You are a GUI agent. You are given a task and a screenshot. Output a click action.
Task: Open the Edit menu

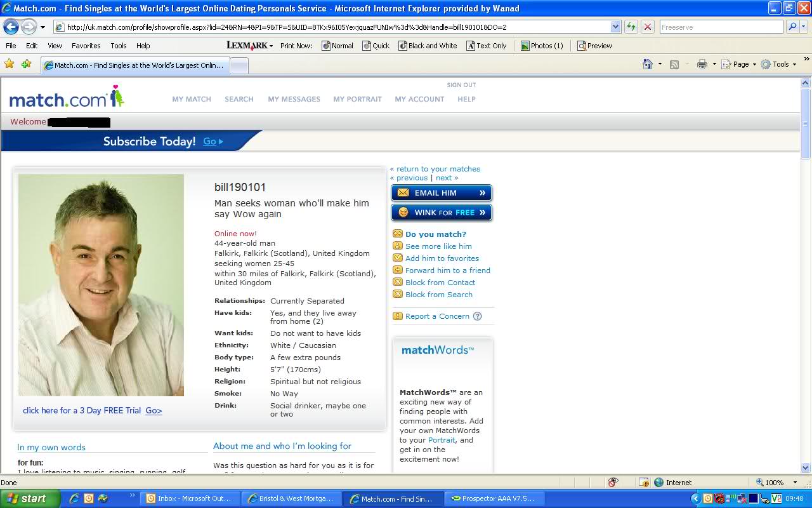[32, 46]
